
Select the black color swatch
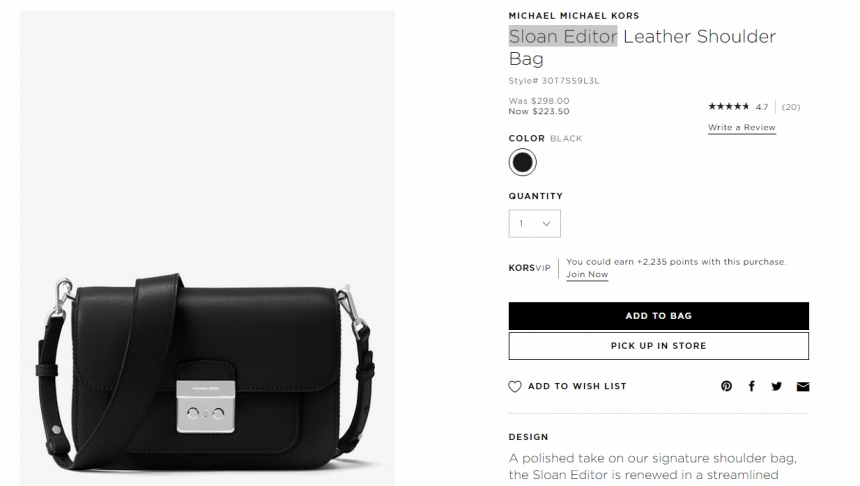click(522, 162)
